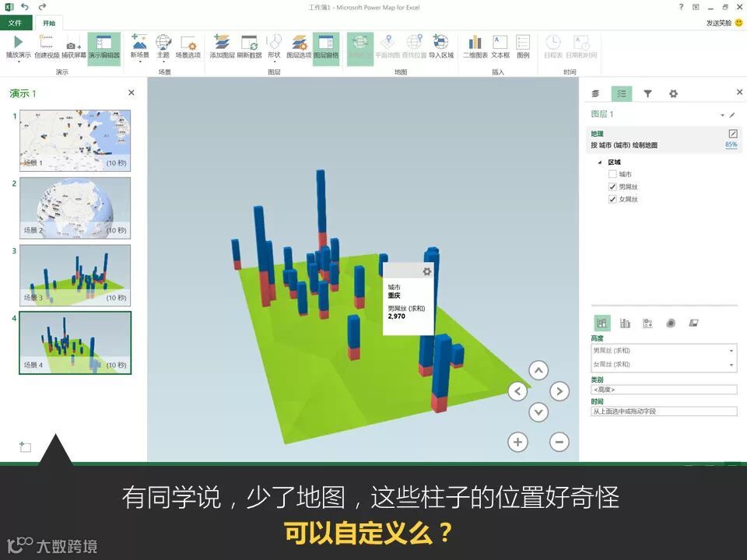
Task: Select the heat map chart type
Action: pos(671,324)
